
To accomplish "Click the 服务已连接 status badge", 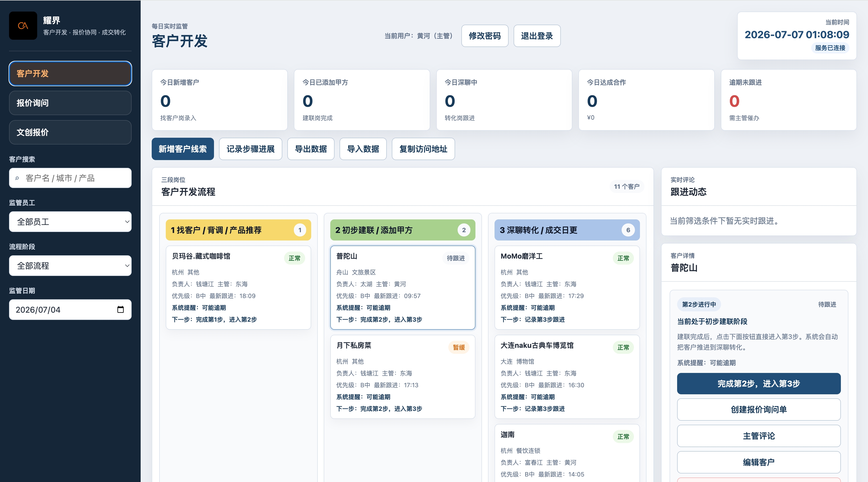I will [x=830, y=48].
